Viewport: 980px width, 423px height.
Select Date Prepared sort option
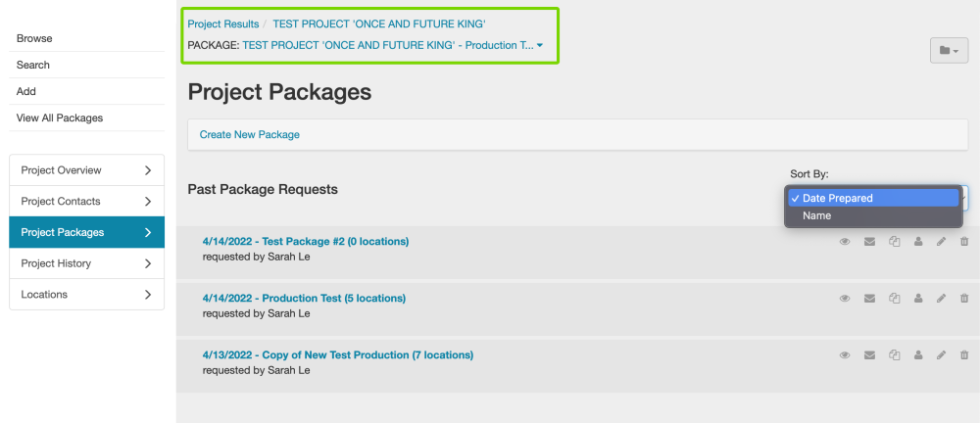837,198
